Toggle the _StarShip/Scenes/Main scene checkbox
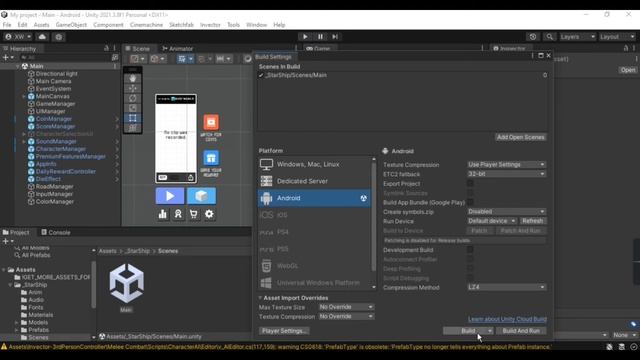The width and height of the screenshot is (640, 360). click(261, 75)
